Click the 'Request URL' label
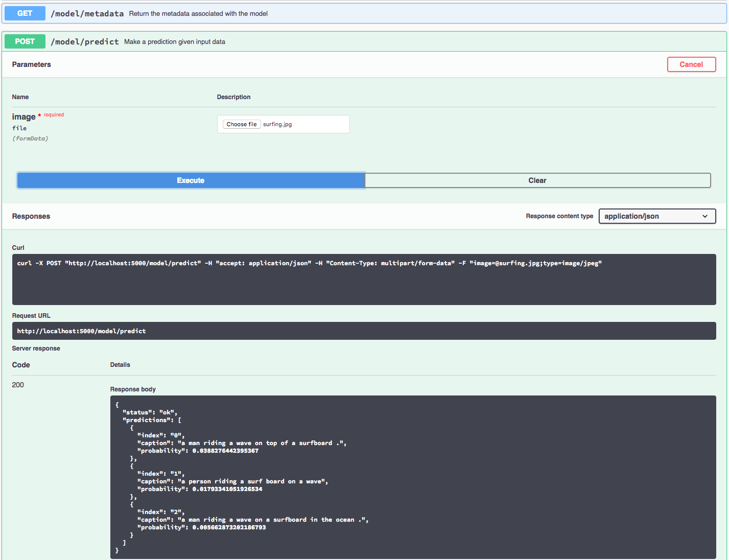This screenshot has width=729, height=560. point(31,316)
